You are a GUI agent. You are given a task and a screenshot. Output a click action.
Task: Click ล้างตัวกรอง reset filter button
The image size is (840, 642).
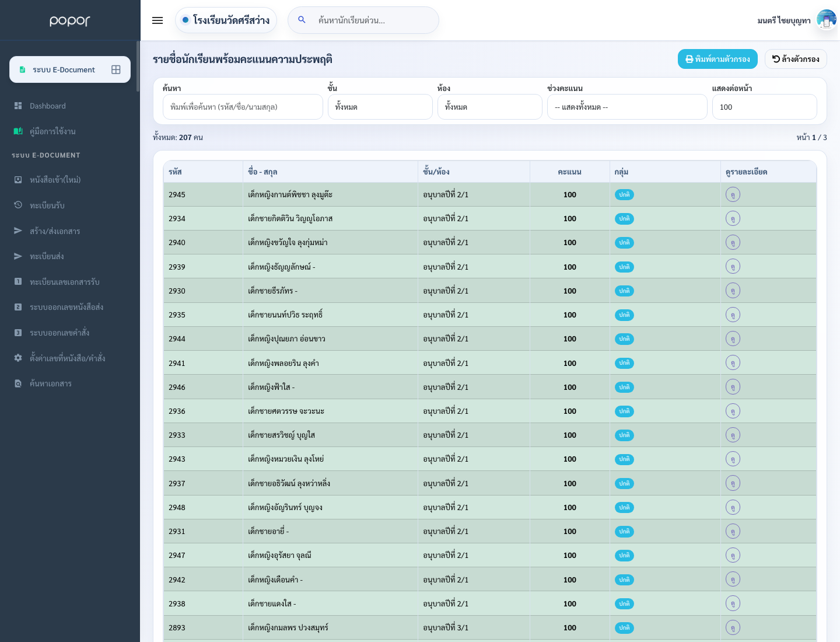[x=796, y=59]
